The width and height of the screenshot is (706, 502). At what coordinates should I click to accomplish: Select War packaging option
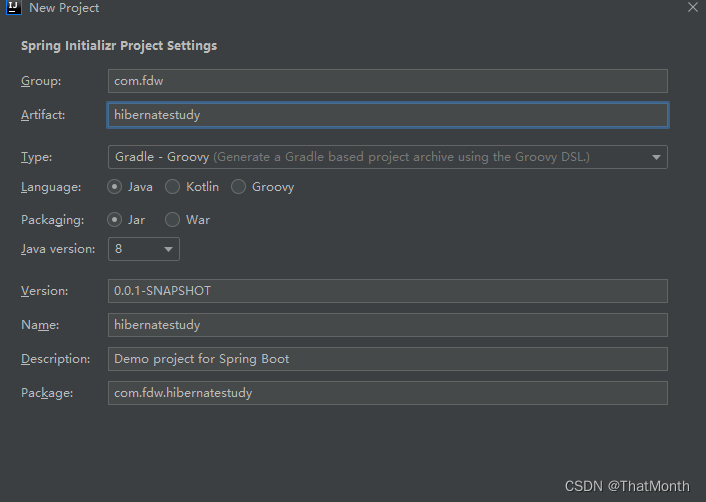click(172, 220)
